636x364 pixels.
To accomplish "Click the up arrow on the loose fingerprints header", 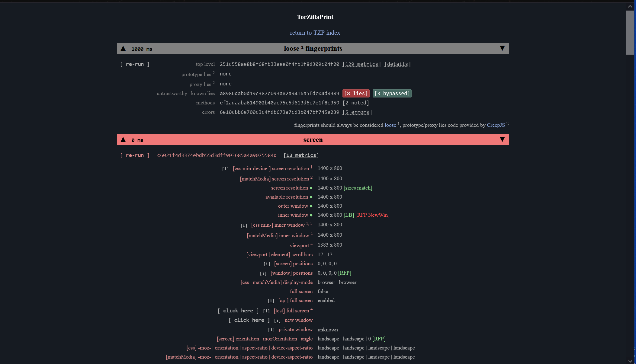I will 123,48.
